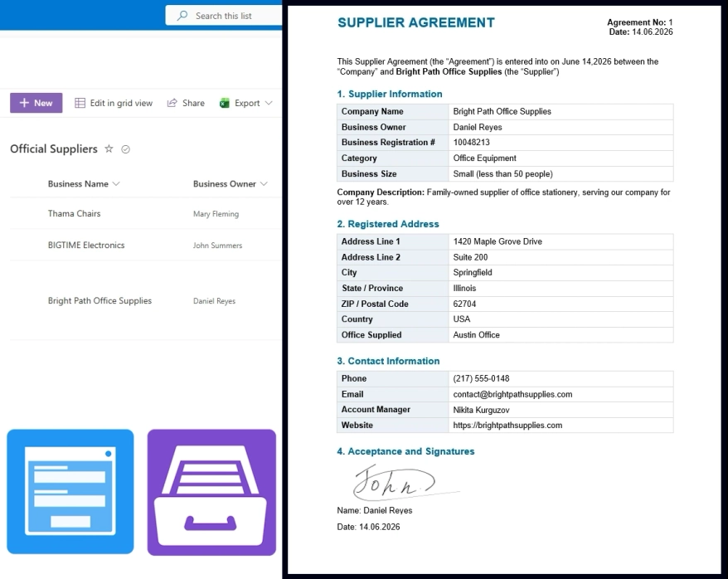The image size is (728, 579).
Task: Click the Date: 14.06.2026 signature line
Action: [x=368, y=527]
